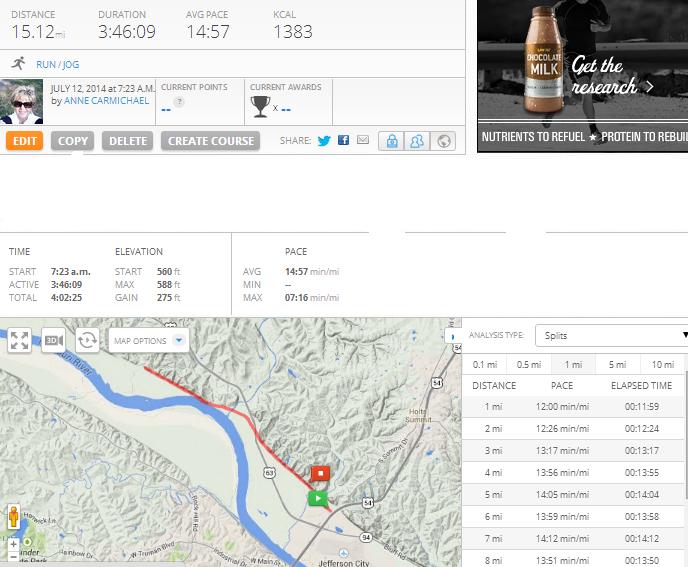Screen dimensions: 688x567
Task: Click the red finish marker on map
Action: [x=320, y=472]
